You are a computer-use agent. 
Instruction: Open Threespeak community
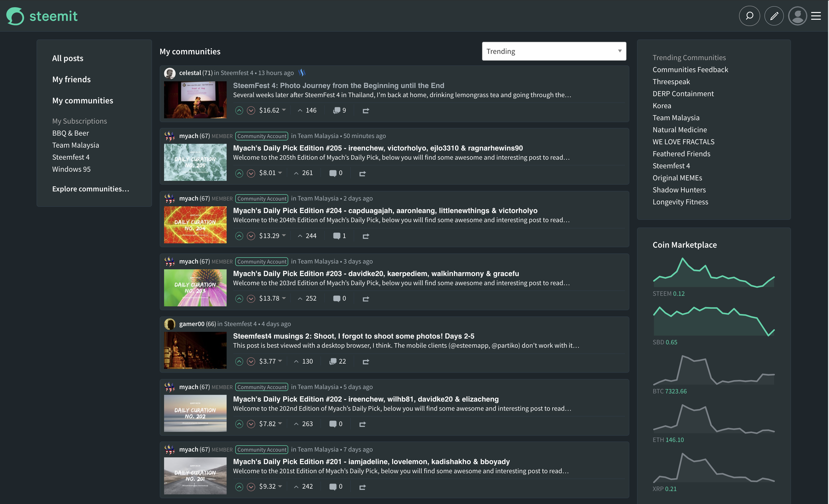[671, 82]
